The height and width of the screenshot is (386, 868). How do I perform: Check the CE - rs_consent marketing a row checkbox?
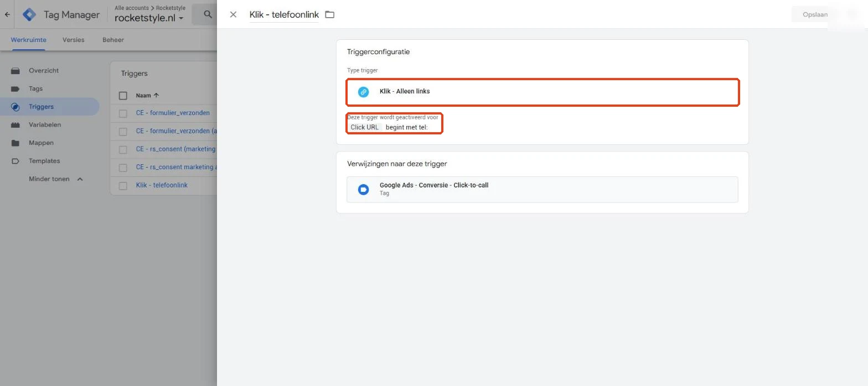[x=123, y=168]
